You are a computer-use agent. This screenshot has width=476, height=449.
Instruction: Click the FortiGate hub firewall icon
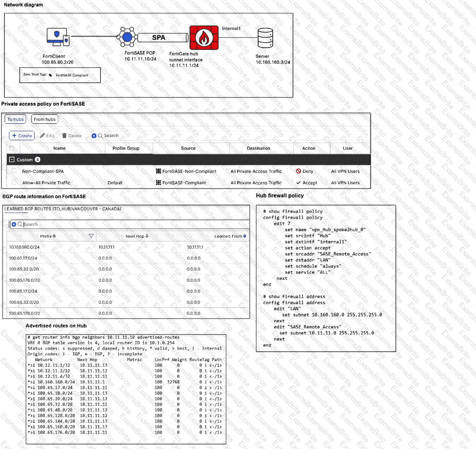point(204,38)
